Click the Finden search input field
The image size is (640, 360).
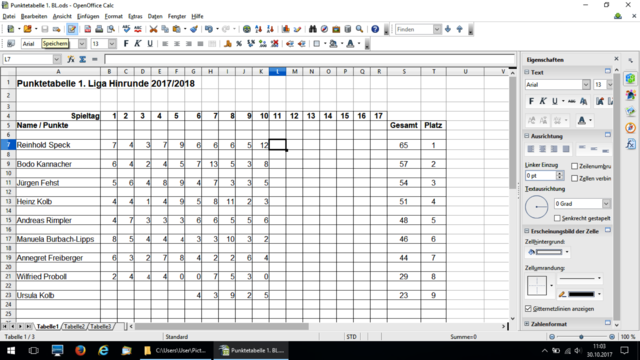(x=414, y=29)
